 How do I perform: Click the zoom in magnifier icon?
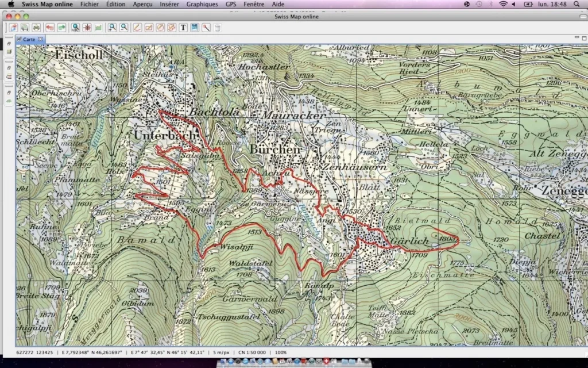112,28
